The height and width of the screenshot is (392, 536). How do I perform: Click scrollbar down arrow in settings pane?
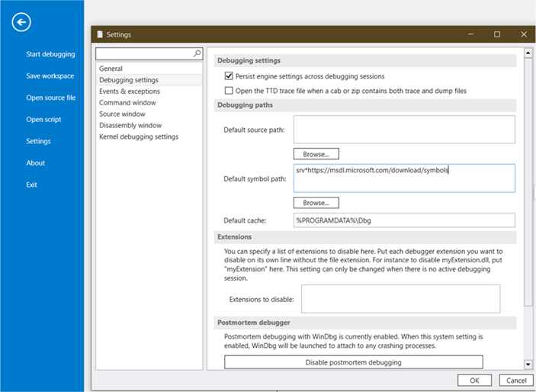pyautogui.click(x=528, y=365)
